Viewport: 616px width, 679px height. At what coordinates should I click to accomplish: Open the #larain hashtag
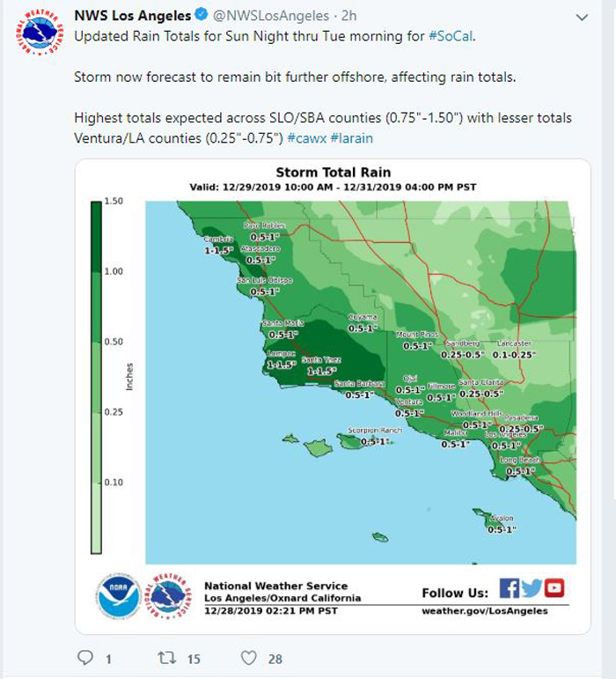tap(356, 137)
